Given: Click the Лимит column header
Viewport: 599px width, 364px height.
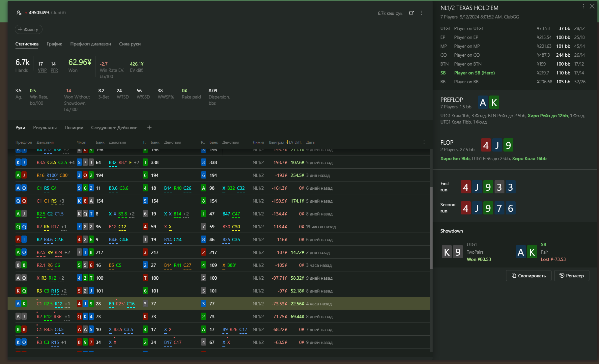Looking at the screenshot, I should click(258, 142).
